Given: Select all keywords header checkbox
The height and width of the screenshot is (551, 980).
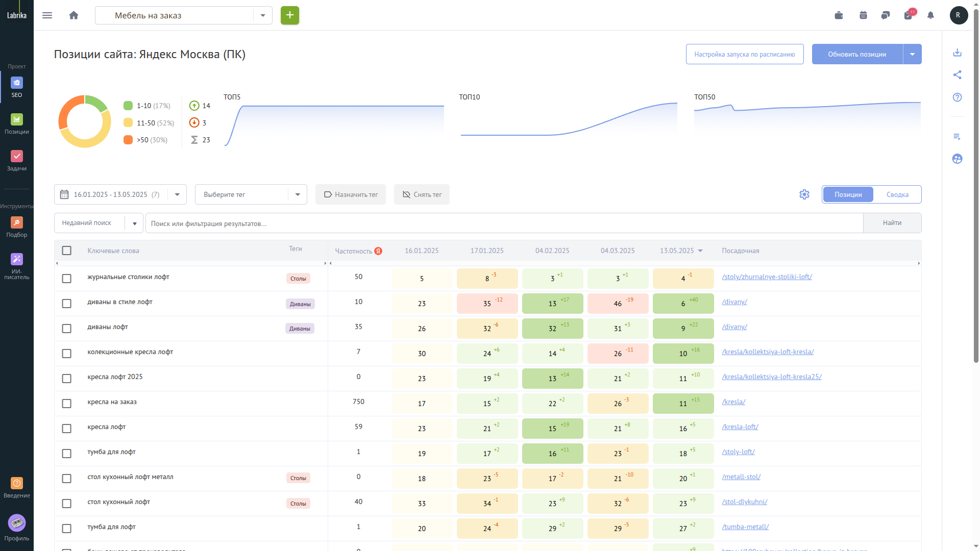Looking at the screenshot, I should (x=66, y=251).
